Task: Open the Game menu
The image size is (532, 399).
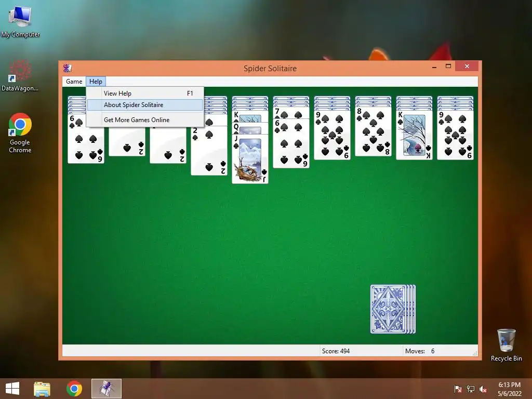Action: (x=74, y=82)
